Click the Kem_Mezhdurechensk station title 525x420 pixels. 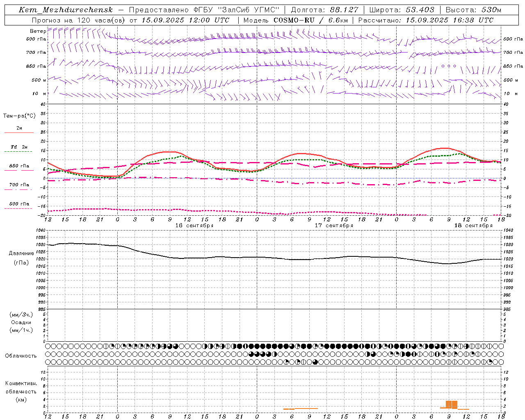(x=66, y=10)
